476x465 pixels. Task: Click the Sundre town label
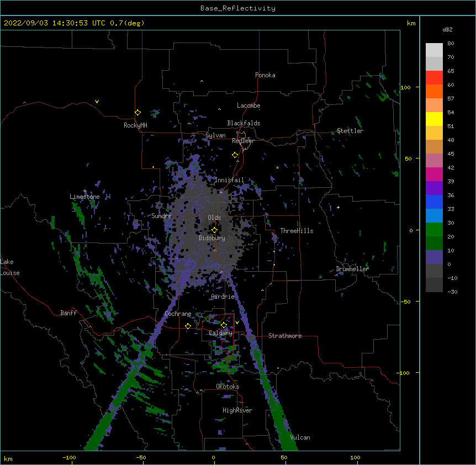coord(161,216)
